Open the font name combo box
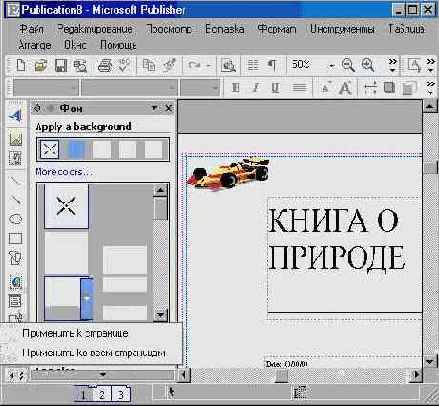439x406 pixels. 129,88
